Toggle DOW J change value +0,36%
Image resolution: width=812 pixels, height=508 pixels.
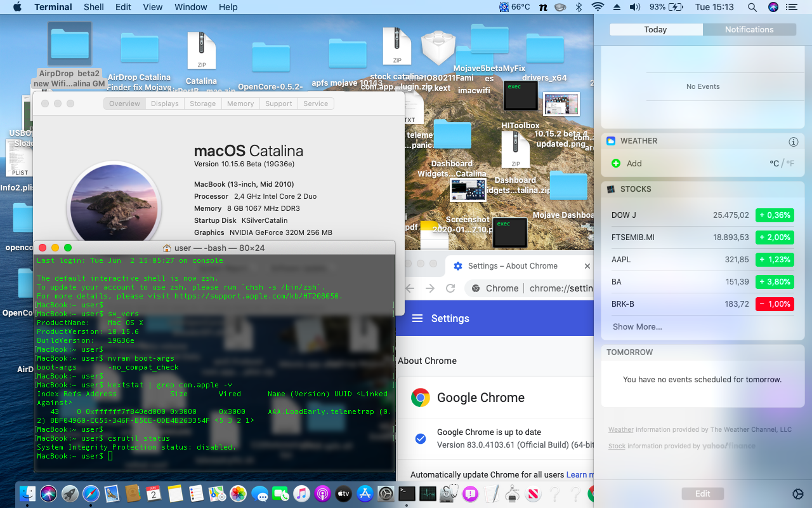(775, 215)
